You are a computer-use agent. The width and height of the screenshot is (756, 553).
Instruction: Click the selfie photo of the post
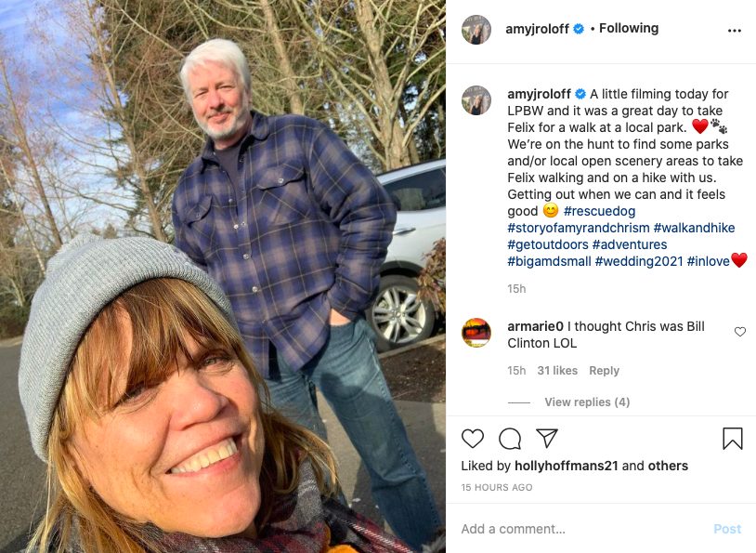(x=223, y=276)
